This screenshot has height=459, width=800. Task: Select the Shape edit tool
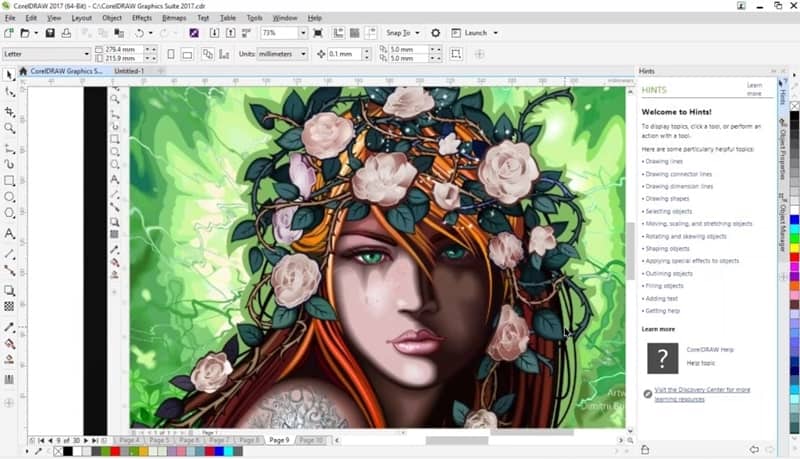click(9, 93)
